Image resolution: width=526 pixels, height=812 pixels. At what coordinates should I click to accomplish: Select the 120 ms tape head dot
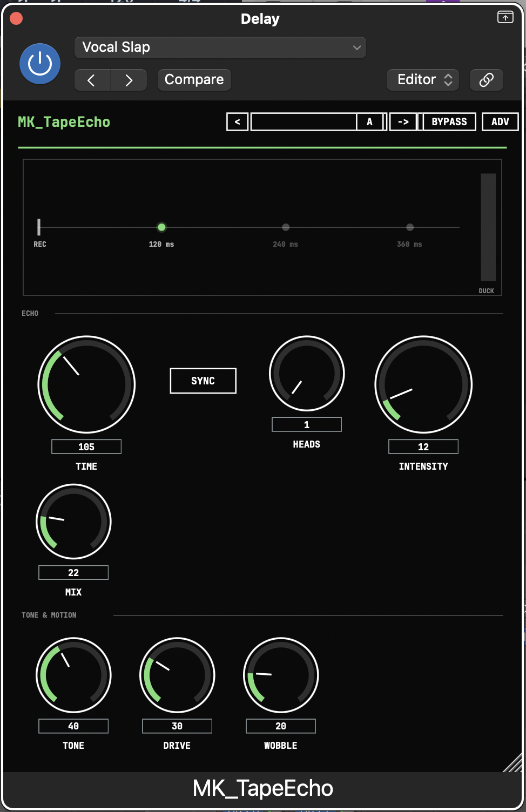(161, 227)
